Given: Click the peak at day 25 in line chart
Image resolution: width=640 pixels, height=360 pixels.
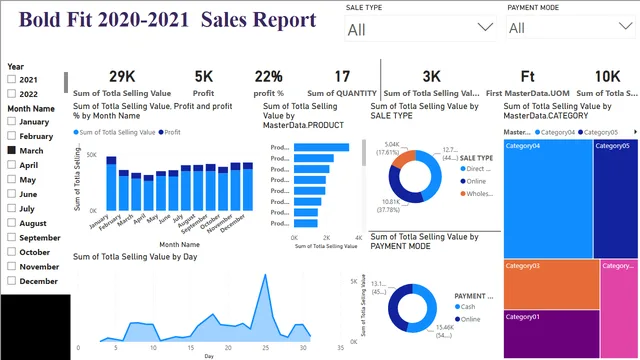Looking at the screenshot, I should (265, 275).
